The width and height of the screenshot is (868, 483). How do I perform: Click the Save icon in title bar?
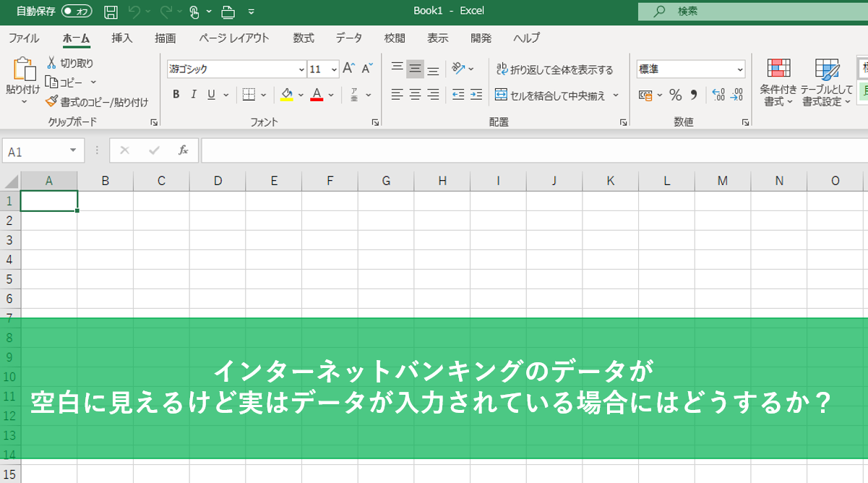coord(111,12)
